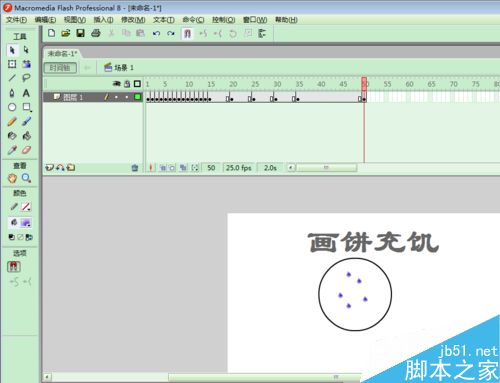Open the 编辑 menu
The image size is (500, 383).
[x=45, y=20]
